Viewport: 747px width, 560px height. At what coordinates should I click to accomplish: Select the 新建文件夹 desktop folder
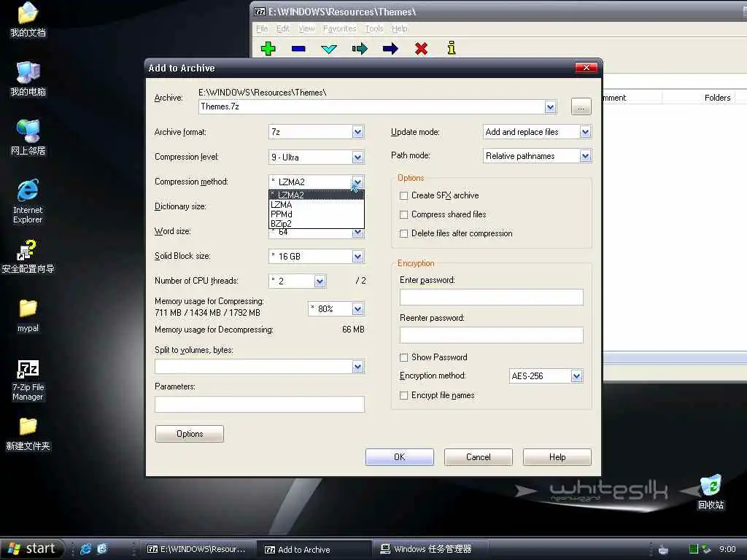[28, 434]
